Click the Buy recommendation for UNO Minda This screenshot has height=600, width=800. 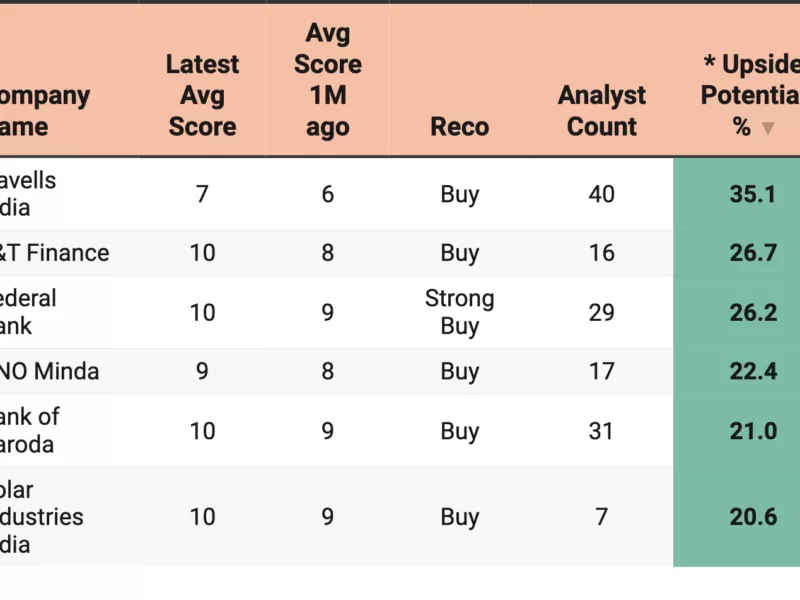[459, 371]
